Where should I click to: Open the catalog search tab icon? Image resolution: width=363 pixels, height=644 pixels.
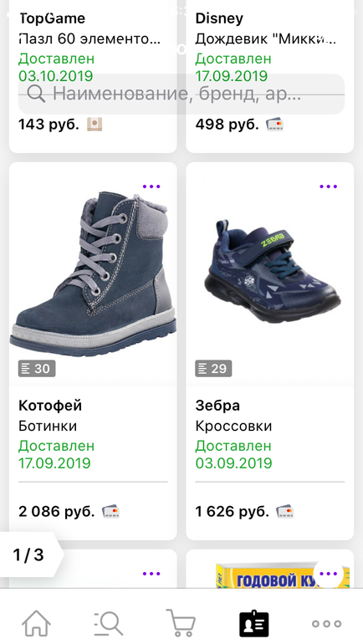(x=109, y=622)
